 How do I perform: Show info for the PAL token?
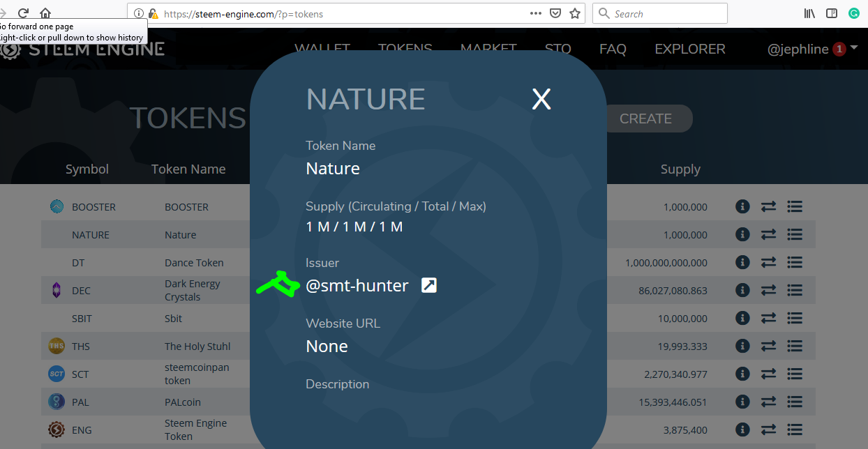tap(743, 402)
